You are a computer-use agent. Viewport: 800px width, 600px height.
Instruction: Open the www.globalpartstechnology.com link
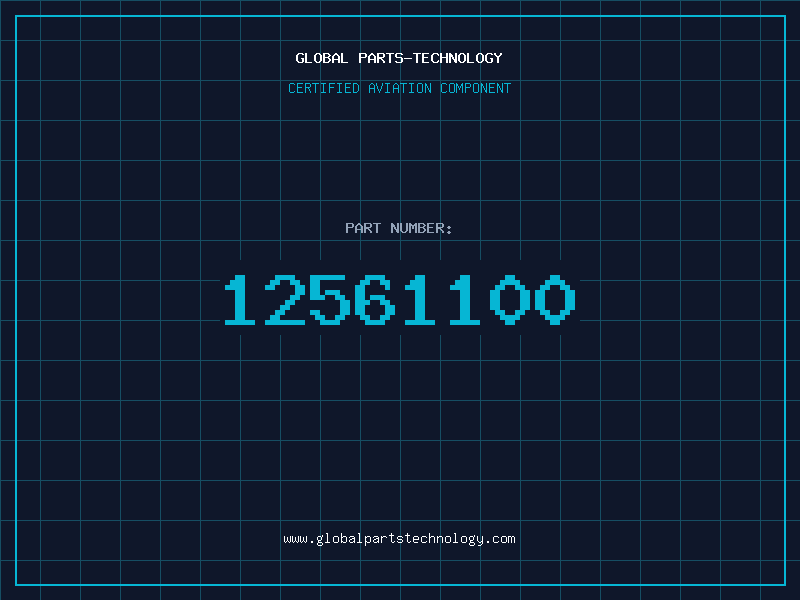pyautogui.click(x=399, y=539)
